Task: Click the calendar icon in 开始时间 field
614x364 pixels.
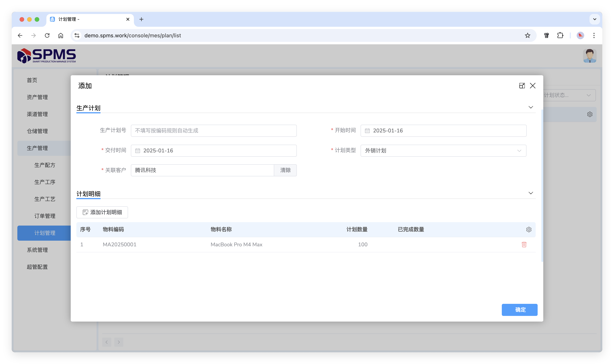Action: [367, 131]
